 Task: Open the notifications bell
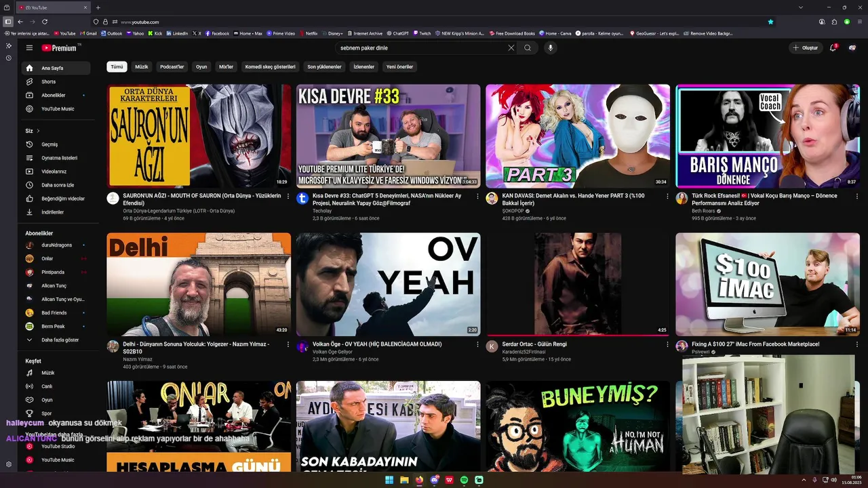833,47
